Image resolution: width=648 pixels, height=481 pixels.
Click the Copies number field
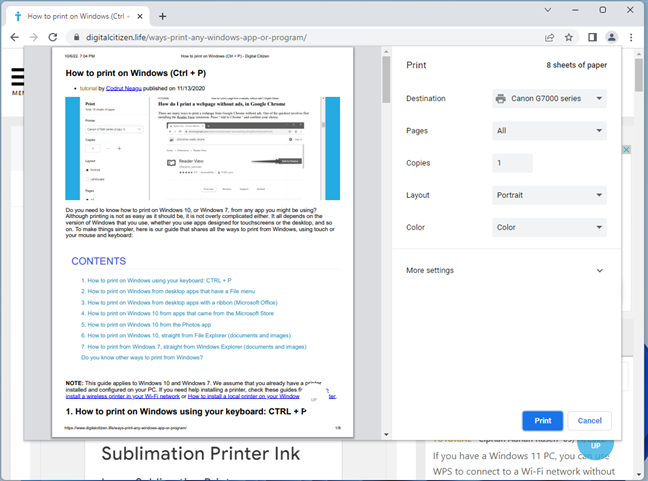512,163
